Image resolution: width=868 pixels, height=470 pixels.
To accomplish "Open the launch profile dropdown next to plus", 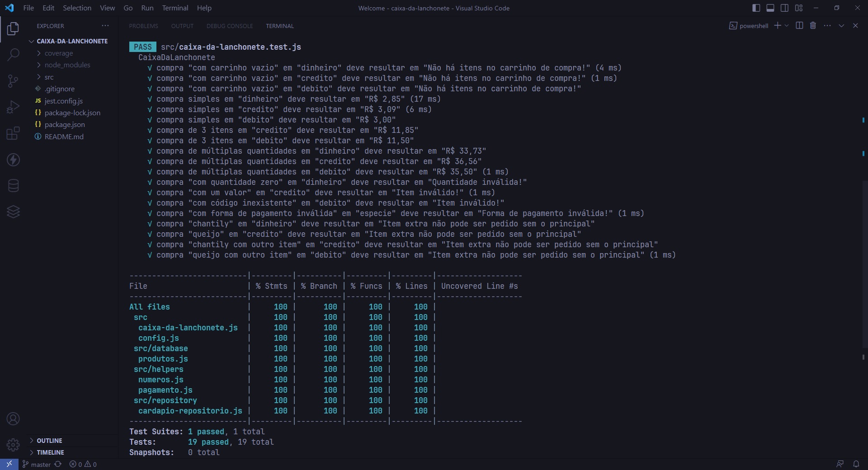I will pyautogui.click(x=787, y=26).
